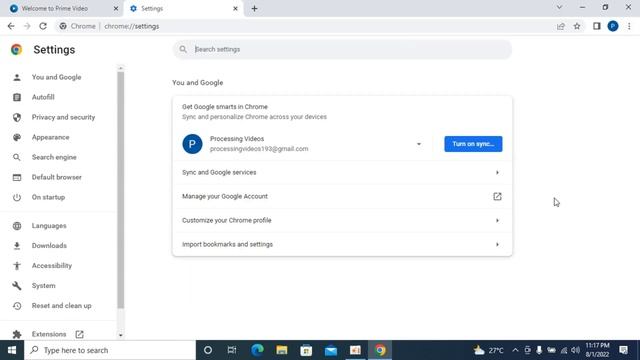The height and width of the screenshot is (360, 640).
Task: Click the Type here to search box
Action: [110, 350]
